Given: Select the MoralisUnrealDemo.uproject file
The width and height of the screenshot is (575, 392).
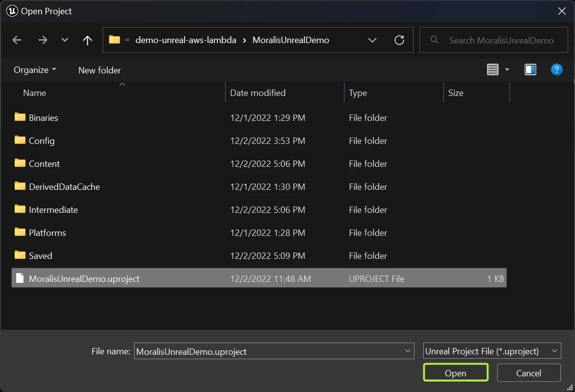Looking at the screenshot, I should 84,278.
